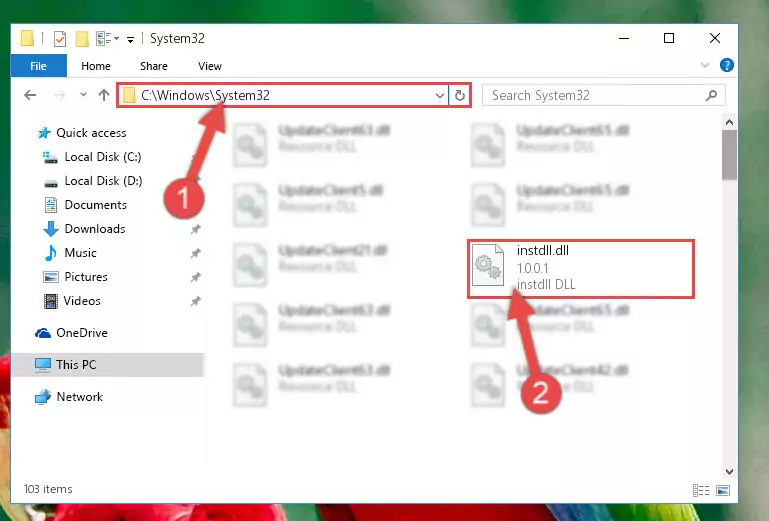Open Downloads in the sidebar

[x=95, y=229]
